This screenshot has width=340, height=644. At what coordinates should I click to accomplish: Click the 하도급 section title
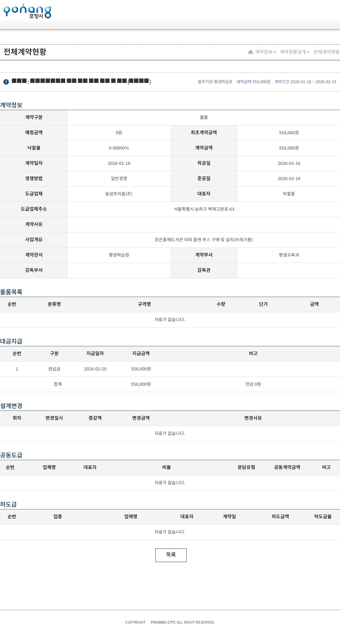8,504
